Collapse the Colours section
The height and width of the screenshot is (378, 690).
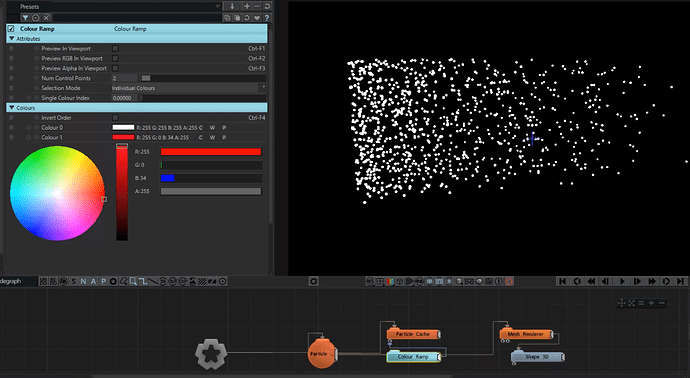tap(12, 108)
